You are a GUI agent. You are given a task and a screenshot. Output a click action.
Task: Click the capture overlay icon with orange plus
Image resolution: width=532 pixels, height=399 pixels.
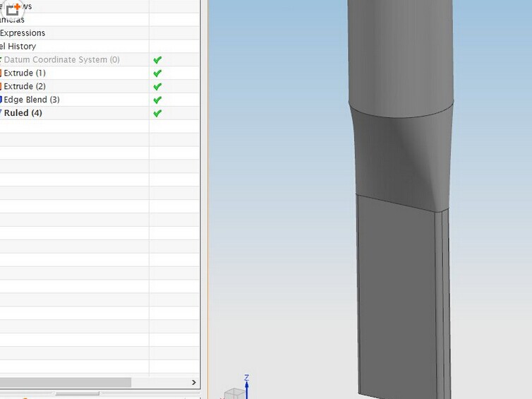tap(13, 10)
